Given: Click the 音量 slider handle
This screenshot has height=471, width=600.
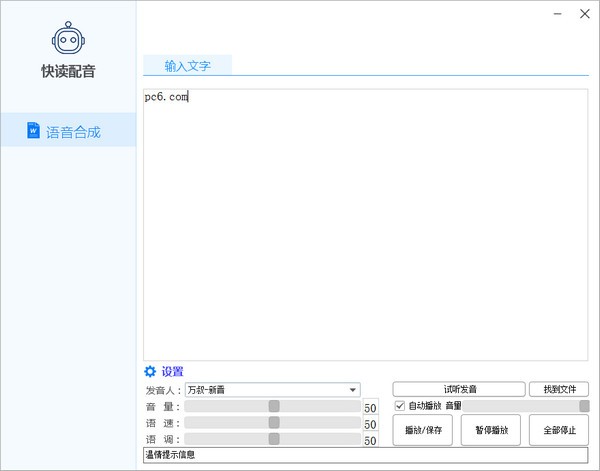Looking at the screenshot, I should (x=273, y=407).
